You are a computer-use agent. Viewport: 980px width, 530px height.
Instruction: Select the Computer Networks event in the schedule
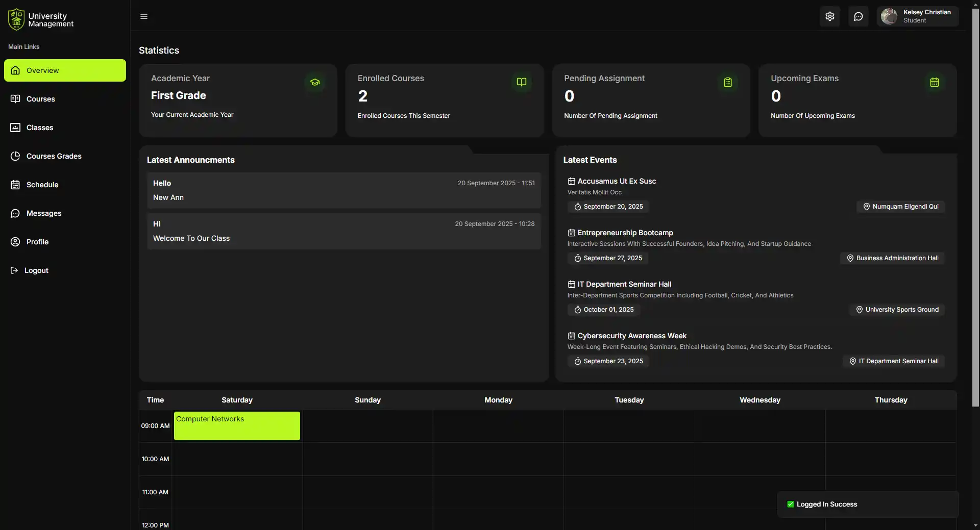(x=236, y=425)
